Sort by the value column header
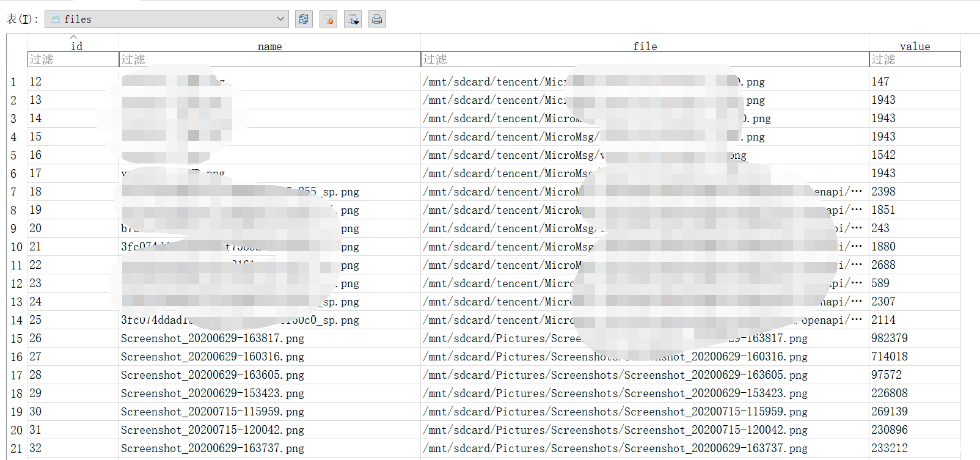The height and width of the screenshot is (460, 980). tap(915, 46)
